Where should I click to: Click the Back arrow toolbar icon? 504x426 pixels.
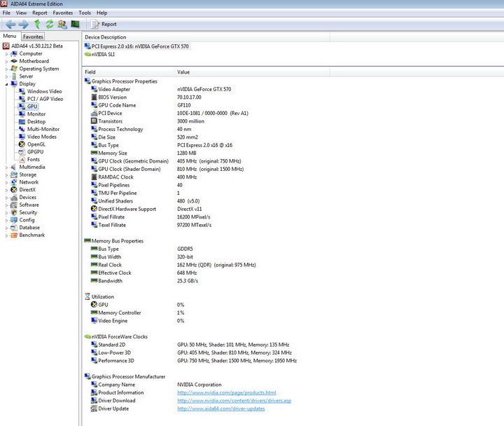tap(10, 24)
